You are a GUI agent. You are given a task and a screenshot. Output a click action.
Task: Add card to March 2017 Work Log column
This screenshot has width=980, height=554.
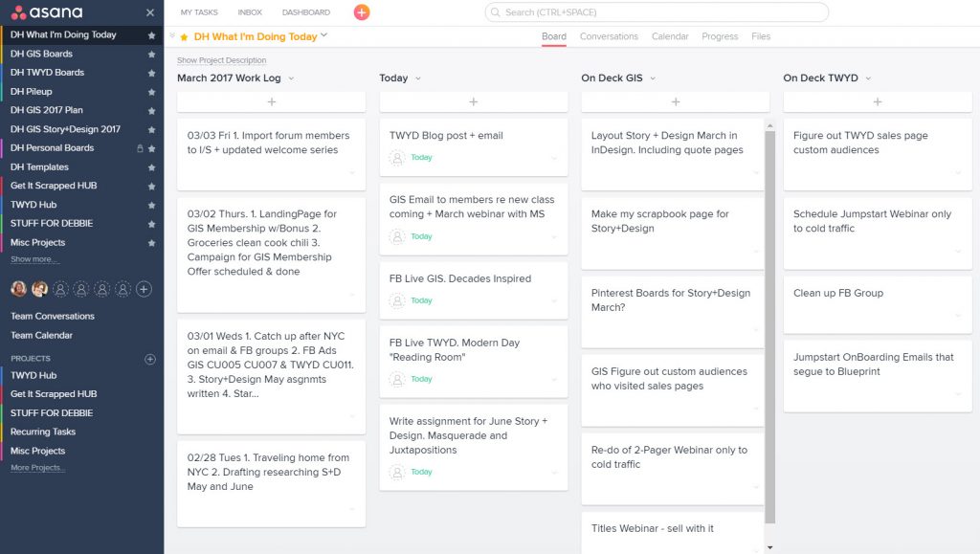click(x=271, y=101)
